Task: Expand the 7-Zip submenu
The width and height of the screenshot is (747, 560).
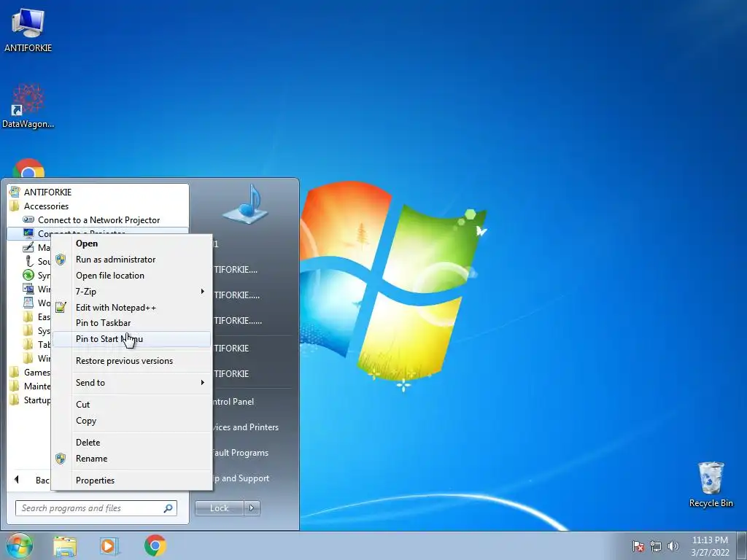Action: 131,292
